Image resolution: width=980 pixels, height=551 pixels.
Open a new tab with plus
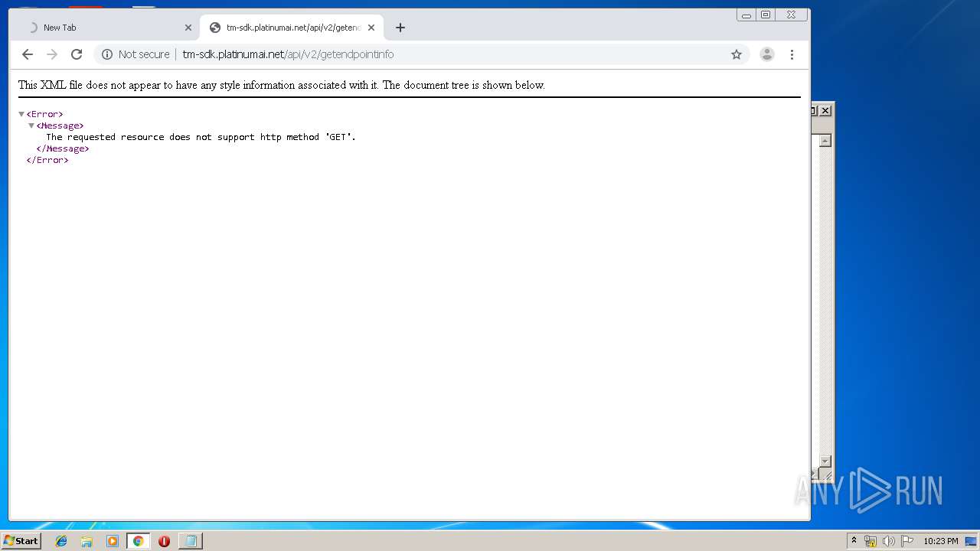400,28
